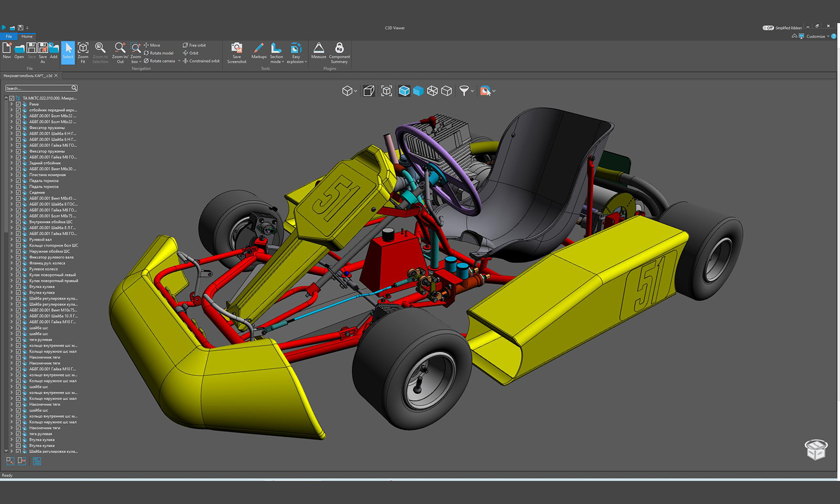Click the Rotate model button
Image resolution: width=840 pixels, height=504 pixels.
pyautogui.click(x=159, y=53)
